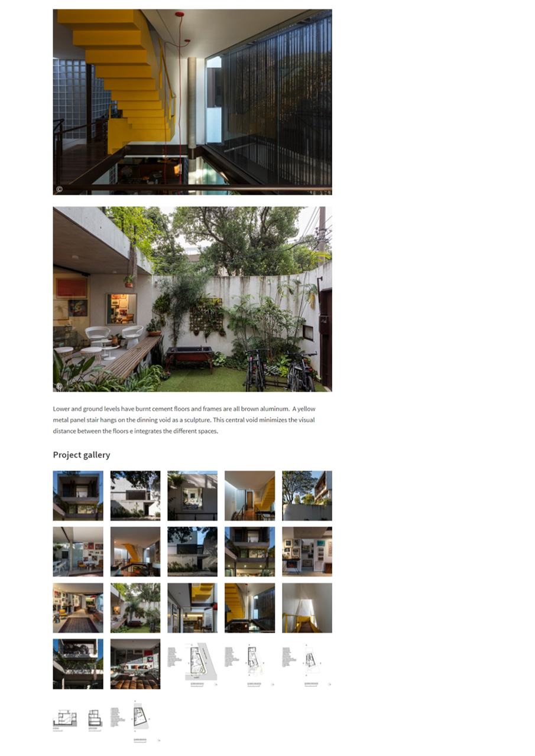The width and height of the screenshot is (535, 756).
Task: Open large yellow staircase interior photo
Action: click(x=192, y=102)
